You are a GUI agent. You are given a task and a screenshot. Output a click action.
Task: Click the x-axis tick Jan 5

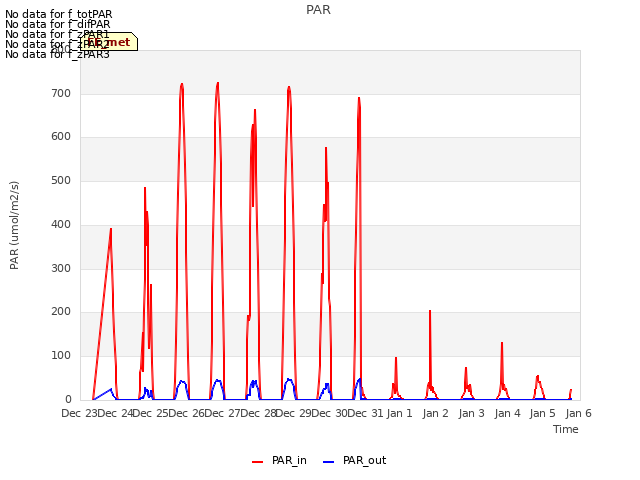(x=542, y=413)
